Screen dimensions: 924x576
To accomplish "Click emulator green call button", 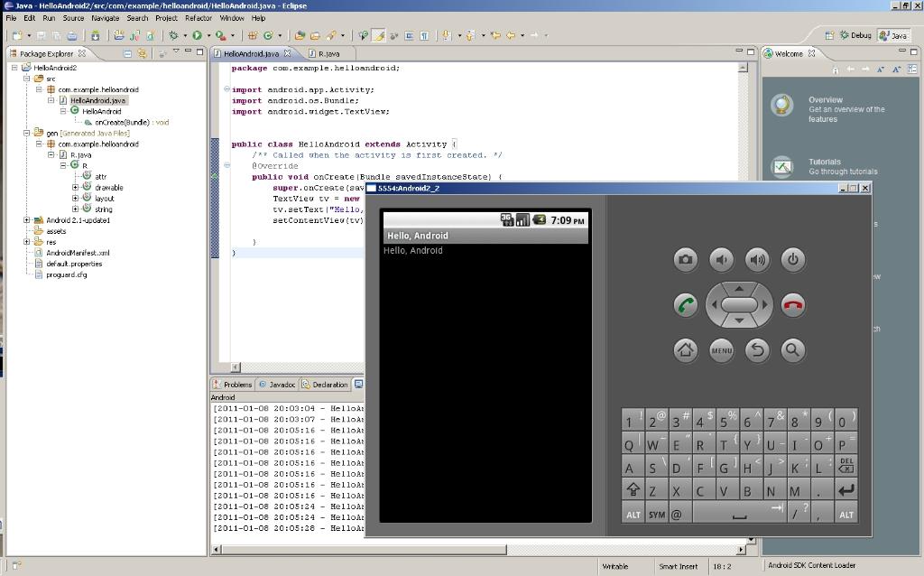I will pos(686,305).
